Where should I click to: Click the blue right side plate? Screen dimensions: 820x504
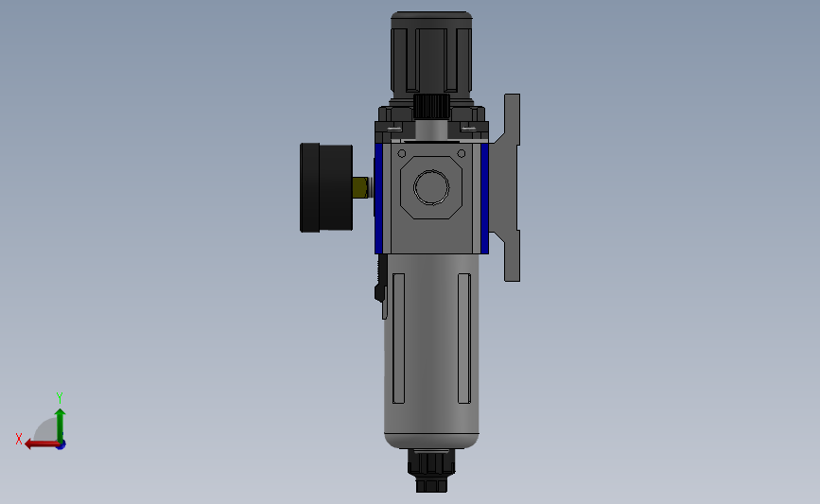point(485,199)
